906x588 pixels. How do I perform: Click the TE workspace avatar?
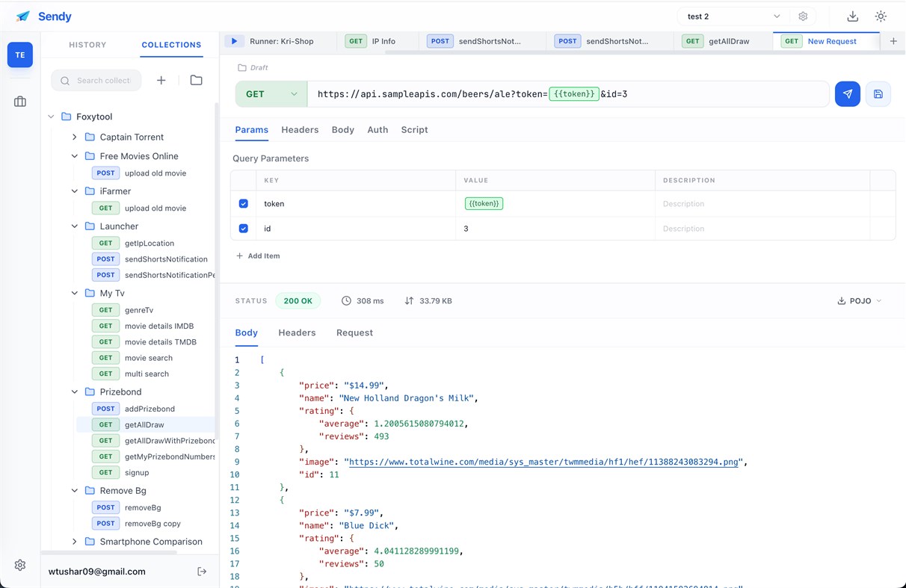coord(20,55)
